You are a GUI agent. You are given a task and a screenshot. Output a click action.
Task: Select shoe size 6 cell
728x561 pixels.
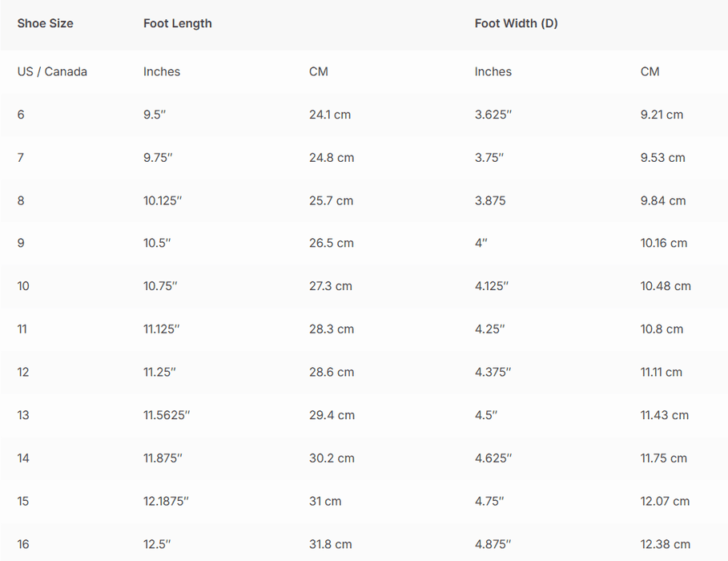pos(21,115)
